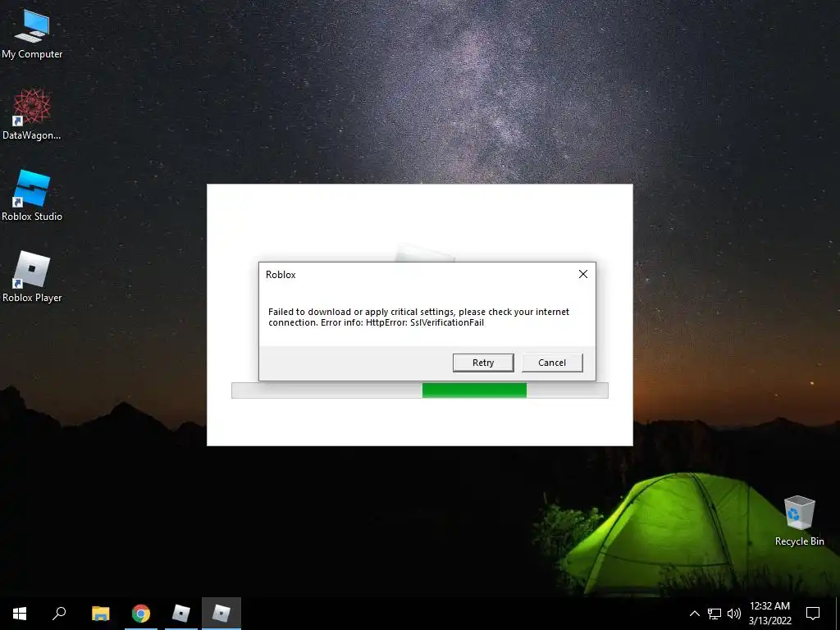Close the Roblox error dialog
This screenshot has width=840, height=630.
583,274
